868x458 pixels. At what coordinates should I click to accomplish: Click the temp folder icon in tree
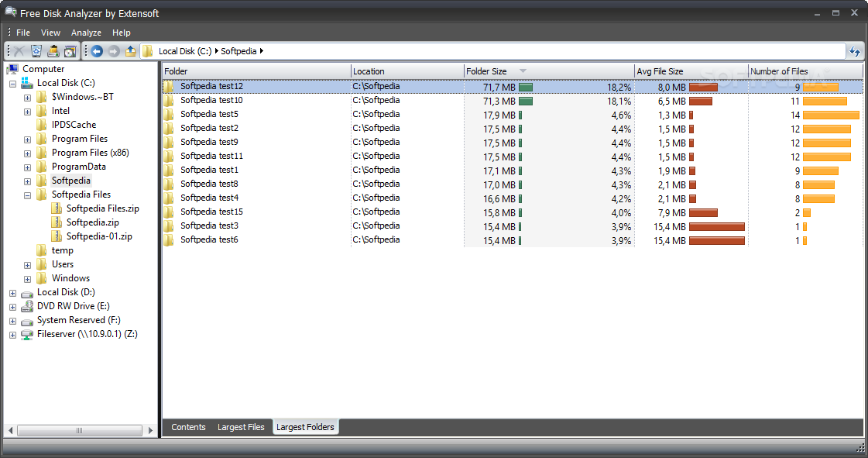click(42, 250)
